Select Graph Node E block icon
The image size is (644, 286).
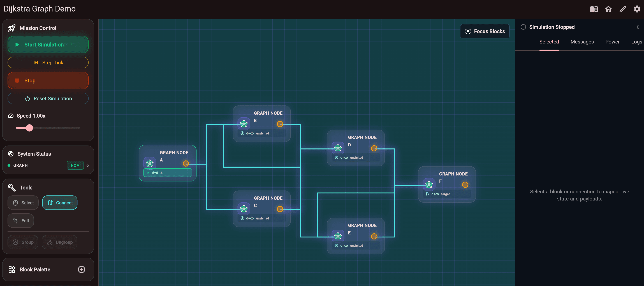click(338, 236)
